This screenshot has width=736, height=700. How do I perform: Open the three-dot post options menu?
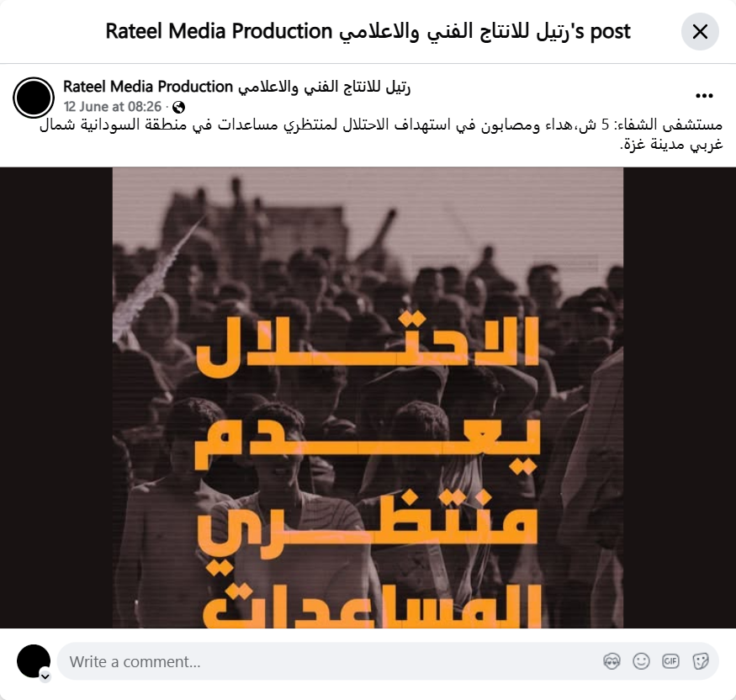(704, 96)
